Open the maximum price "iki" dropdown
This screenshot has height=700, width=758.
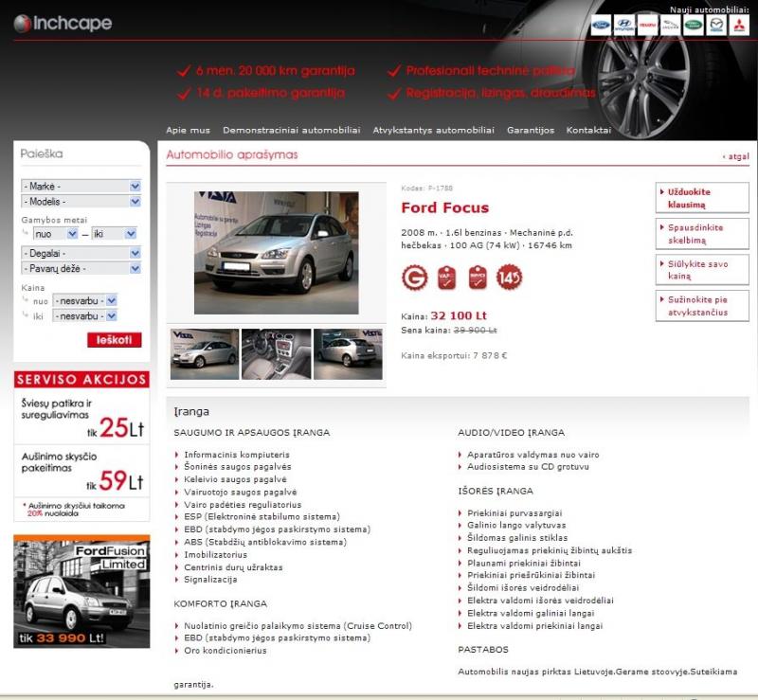coord(84,316)
